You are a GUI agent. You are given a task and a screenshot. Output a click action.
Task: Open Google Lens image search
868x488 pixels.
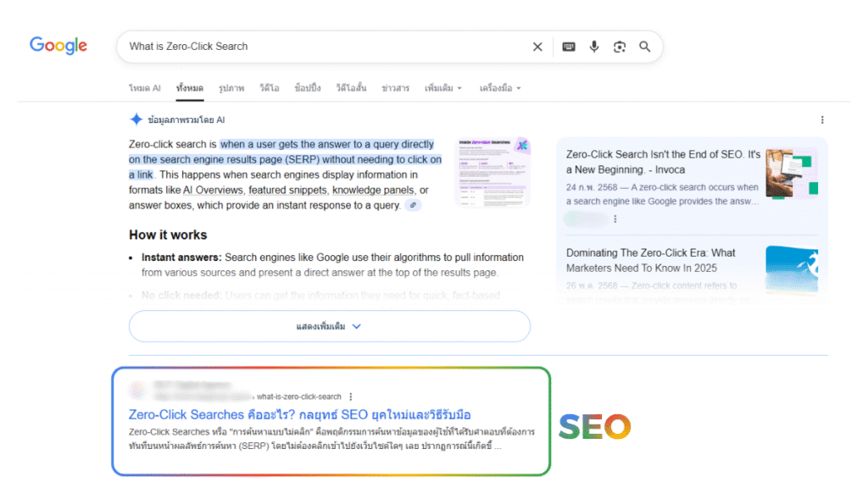pos(620,47)
